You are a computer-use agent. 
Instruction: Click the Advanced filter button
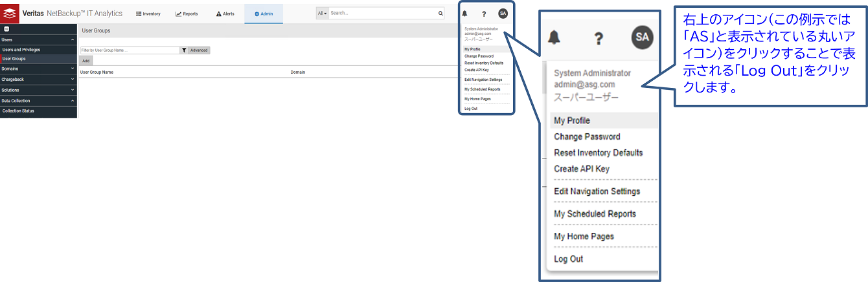click(199, 50)
